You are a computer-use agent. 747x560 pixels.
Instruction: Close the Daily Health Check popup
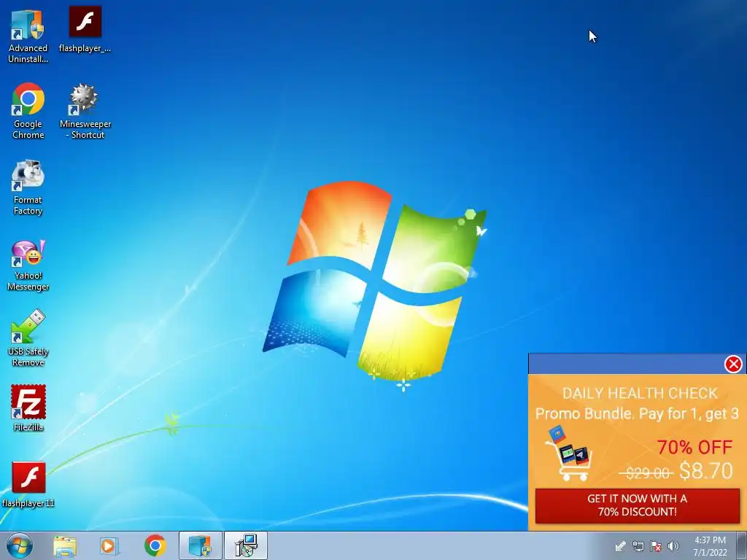click(x=733, y=364)
